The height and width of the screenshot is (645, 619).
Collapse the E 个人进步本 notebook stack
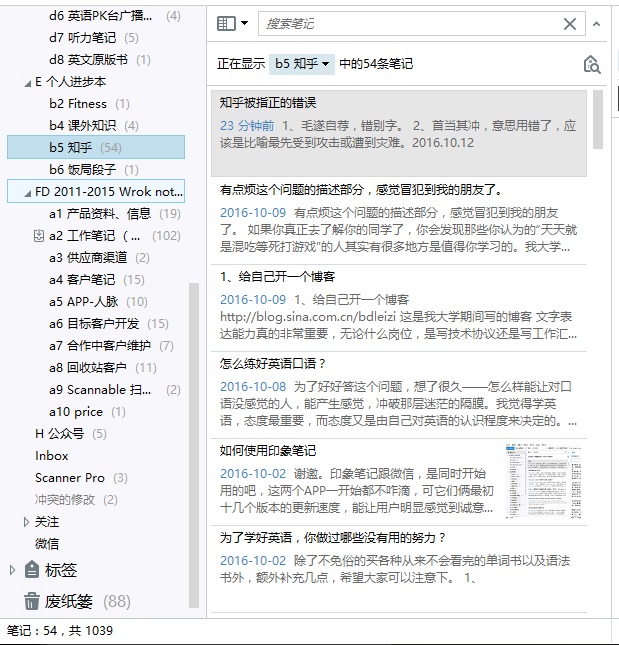pyautogui.click(x=27, y=83)
